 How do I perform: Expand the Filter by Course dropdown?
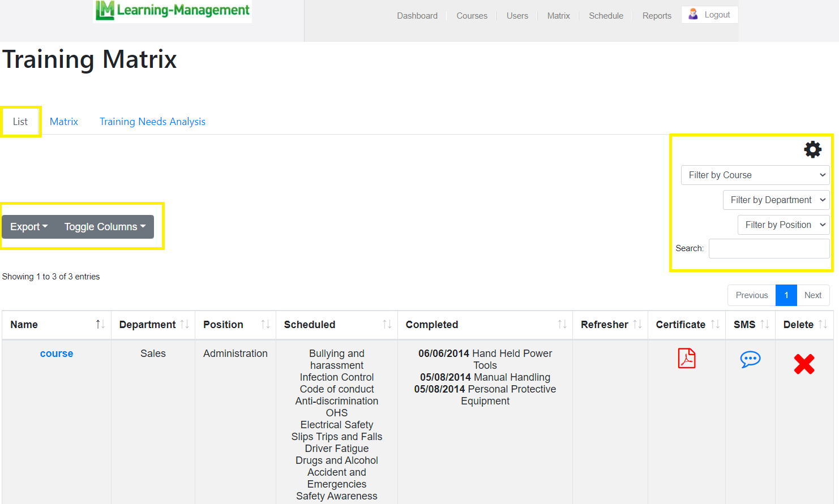tap(755, 175)
